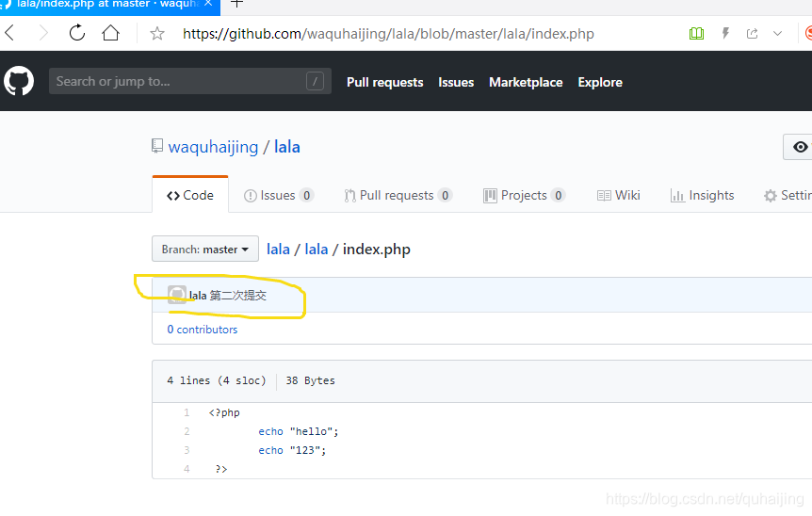The width and height of the screenshot is (812, 516).
Task: Focus the Search or jump to field
Action: (x=190, y=81)
